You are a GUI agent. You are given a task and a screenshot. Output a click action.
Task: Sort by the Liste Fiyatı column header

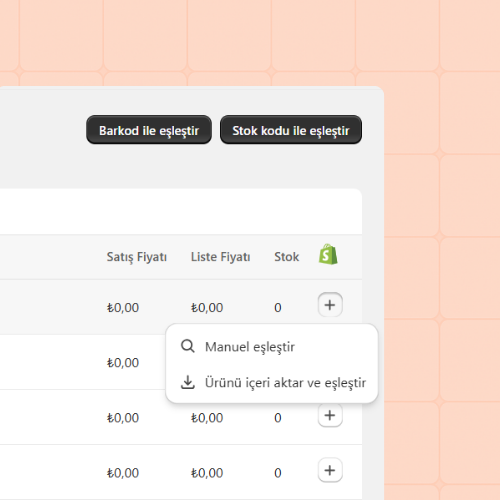221,257
